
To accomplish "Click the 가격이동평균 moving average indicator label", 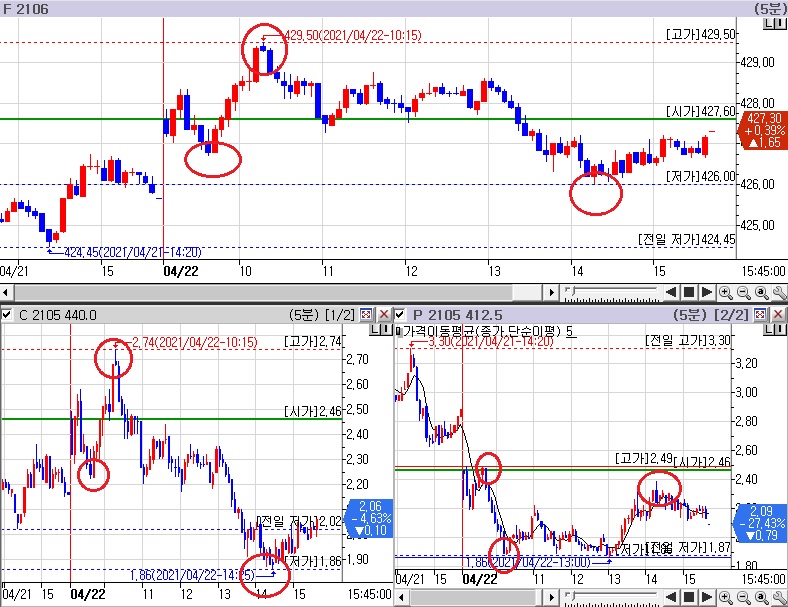I will pyautogui.click(x=487, y=331).
